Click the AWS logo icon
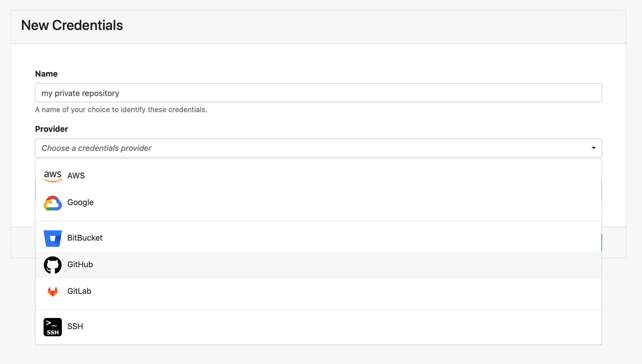The image size is (642, 364). pyautogui.click(x=52, y=176)
